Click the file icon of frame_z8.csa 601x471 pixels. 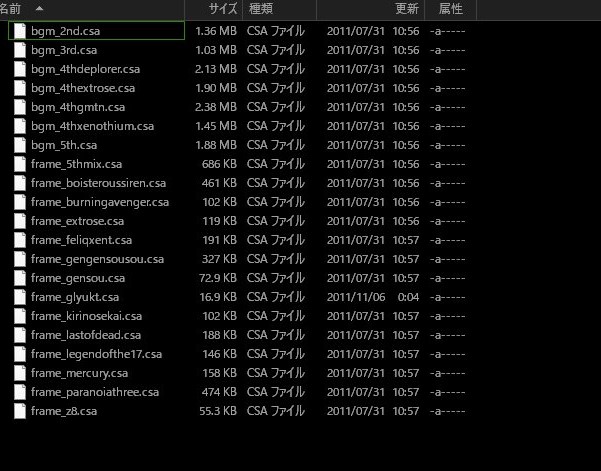20,411
